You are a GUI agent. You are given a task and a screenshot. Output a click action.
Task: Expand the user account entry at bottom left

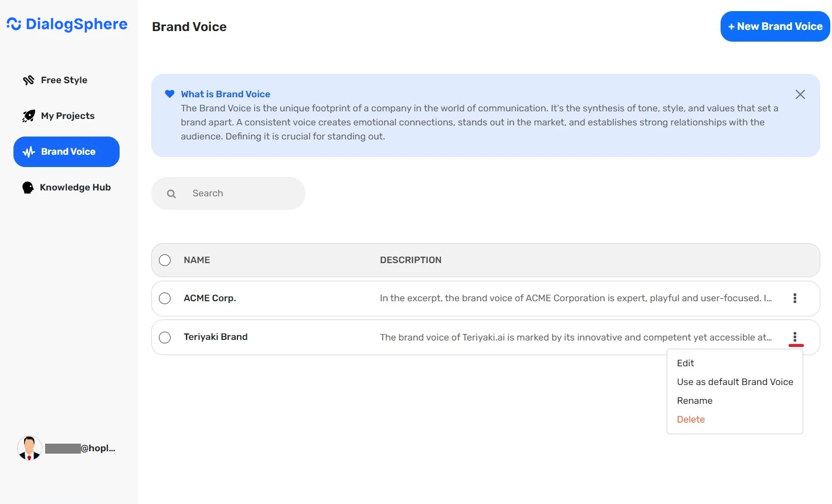pos(67,448)
